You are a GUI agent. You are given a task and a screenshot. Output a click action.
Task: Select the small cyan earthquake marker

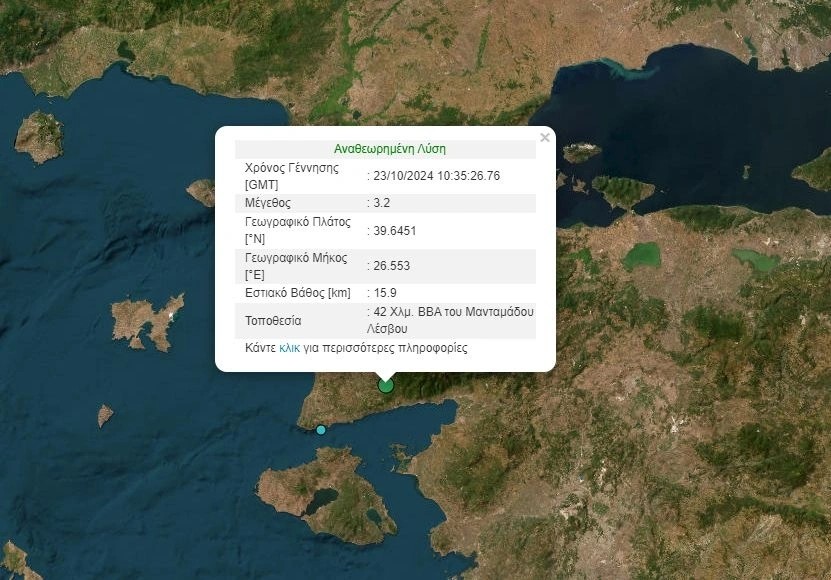(x=321, y=429)
